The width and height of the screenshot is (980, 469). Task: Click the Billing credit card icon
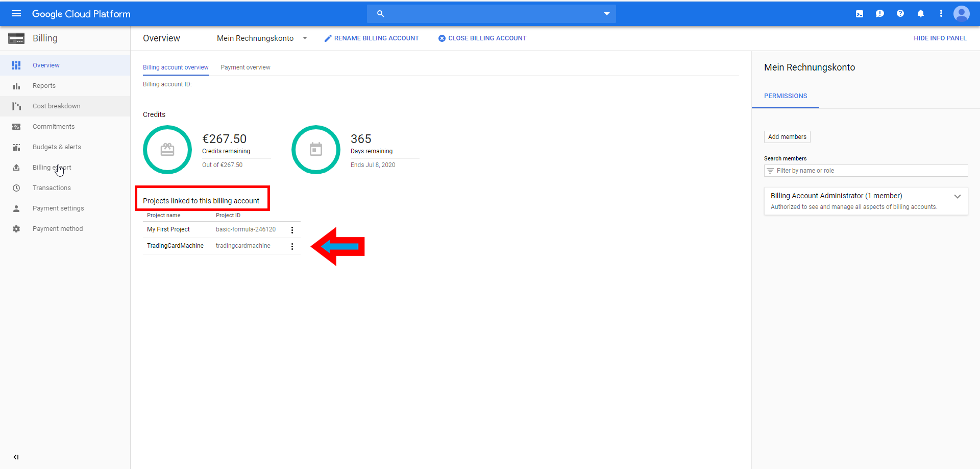[x=16, y=38]
